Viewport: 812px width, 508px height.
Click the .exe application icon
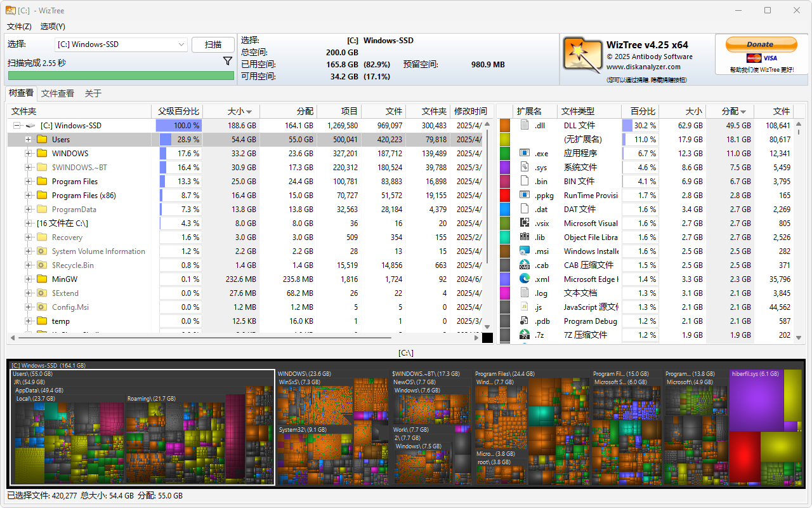tap(525, 153)
